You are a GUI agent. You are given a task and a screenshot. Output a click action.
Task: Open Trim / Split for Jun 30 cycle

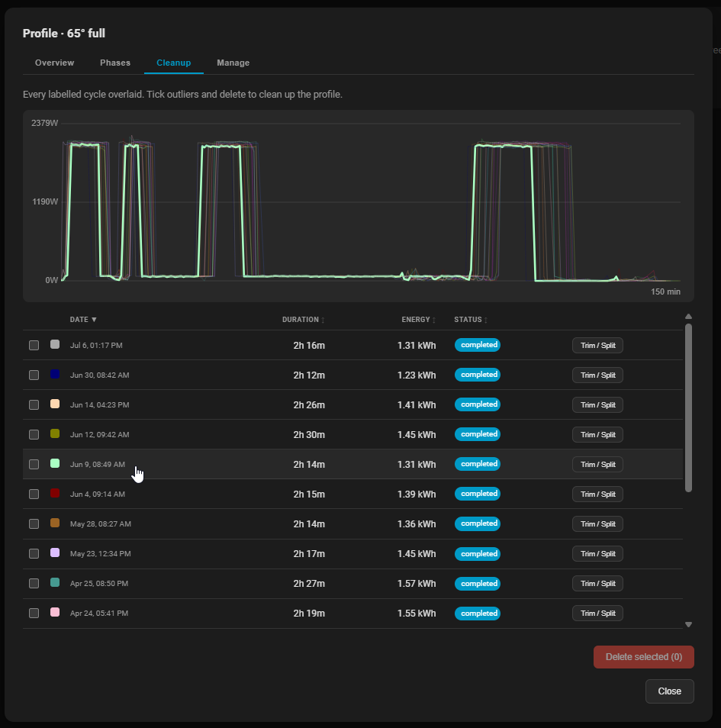click(x=597, y=375)
